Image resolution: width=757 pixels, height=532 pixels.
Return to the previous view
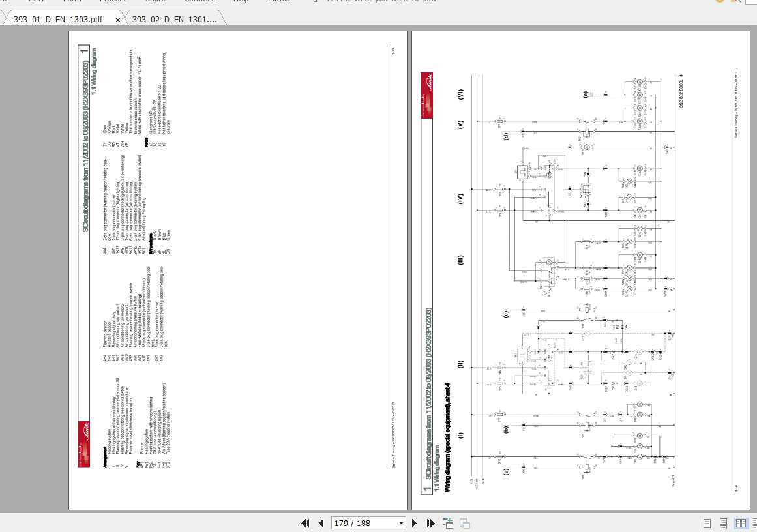click(x=448, y=524)
